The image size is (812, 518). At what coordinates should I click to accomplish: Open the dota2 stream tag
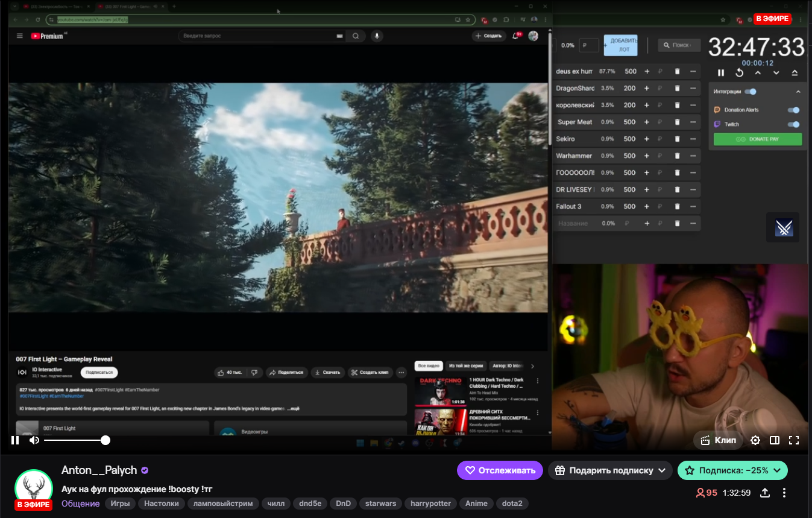pos(512,504)
